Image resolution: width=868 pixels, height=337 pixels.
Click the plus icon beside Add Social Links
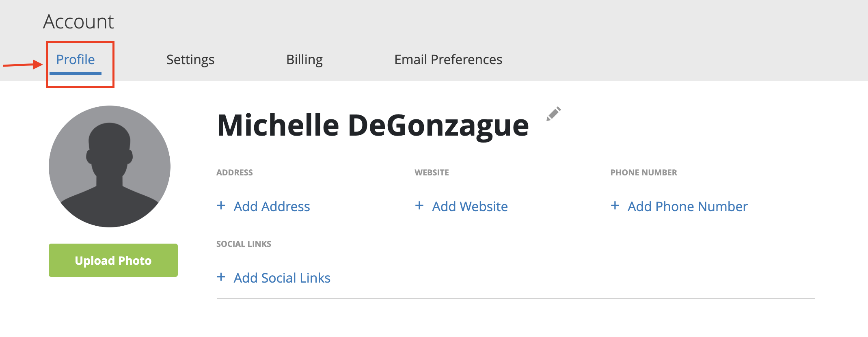click(221, 277)
